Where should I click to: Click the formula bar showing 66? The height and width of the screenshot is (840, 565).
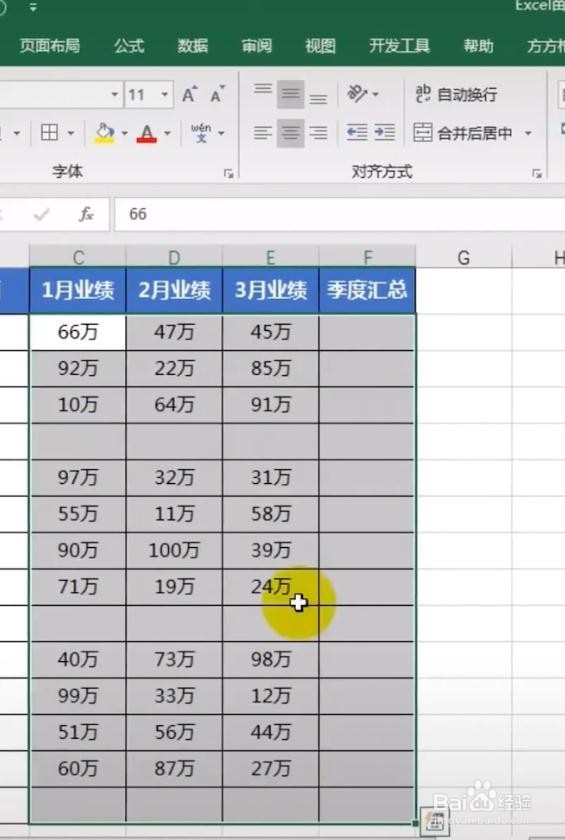[x=340, y=214]
